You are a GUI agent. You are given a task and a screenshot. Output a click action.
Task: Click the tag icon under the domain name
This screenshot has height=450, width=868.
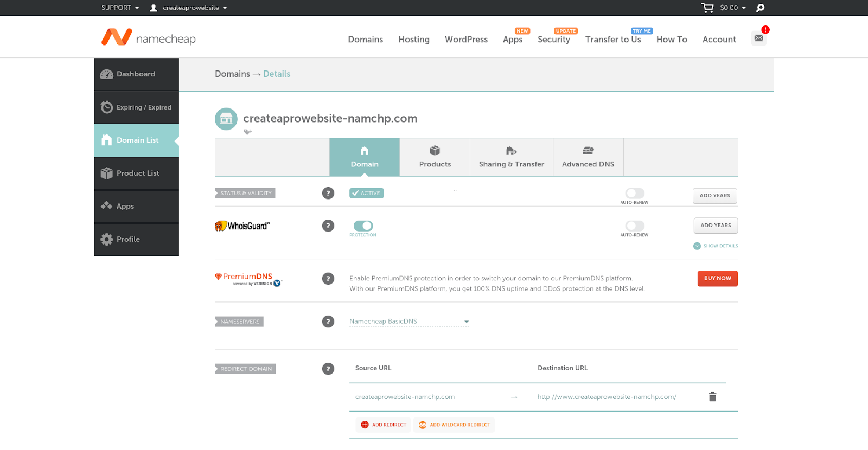(x=247, y=132)
